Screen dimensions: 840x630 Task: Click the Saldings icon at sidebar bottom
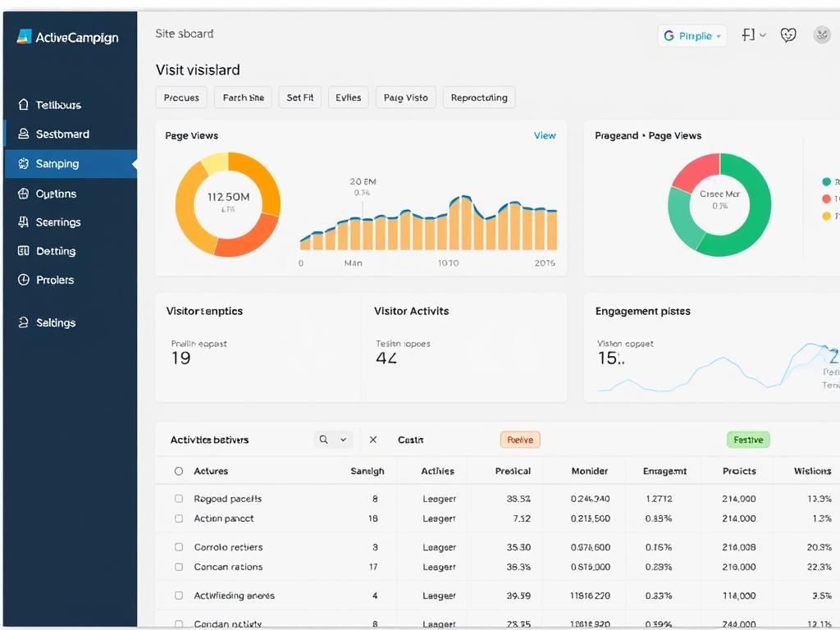pos(23,322)
